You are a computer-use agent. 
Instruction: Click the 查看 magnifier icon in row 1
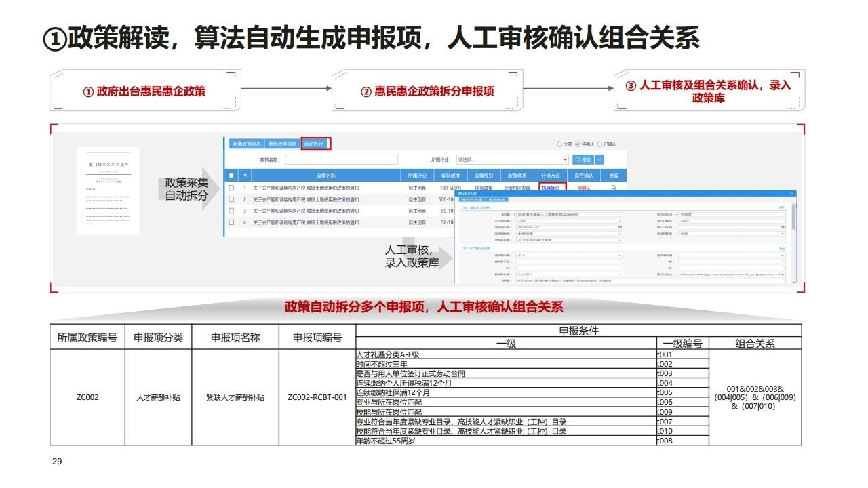point(614,187)
